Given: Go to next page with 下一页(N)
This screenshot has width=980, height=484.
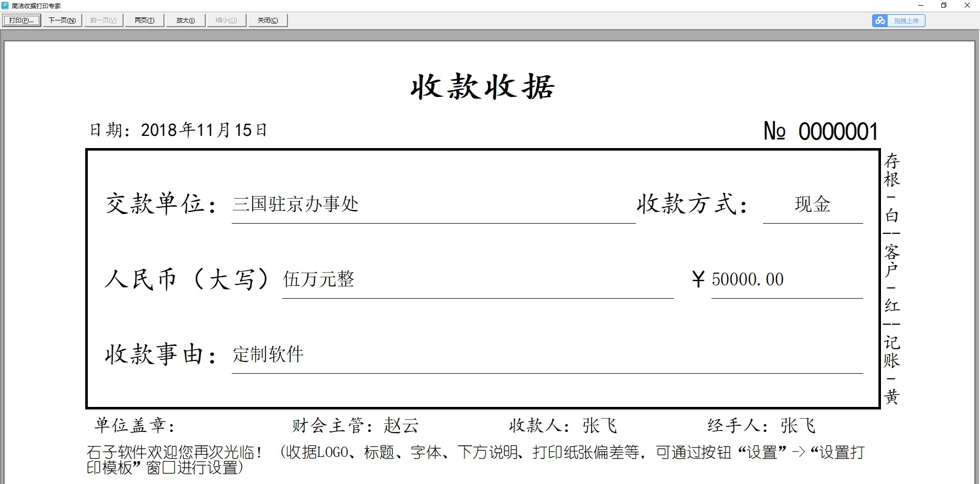Looking at the screenshot, I should (62, 20).
